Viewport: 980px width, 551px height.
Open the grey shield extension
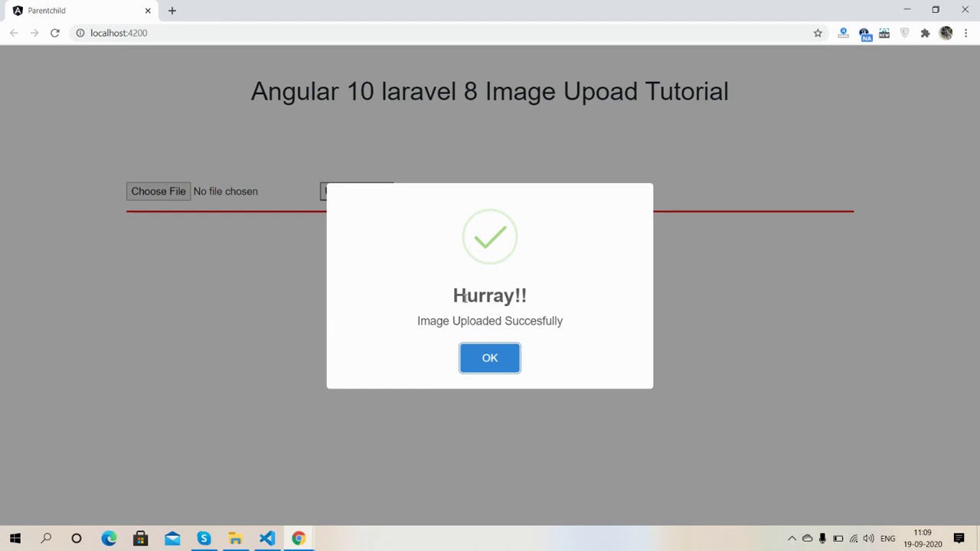[x=905, y=33]
